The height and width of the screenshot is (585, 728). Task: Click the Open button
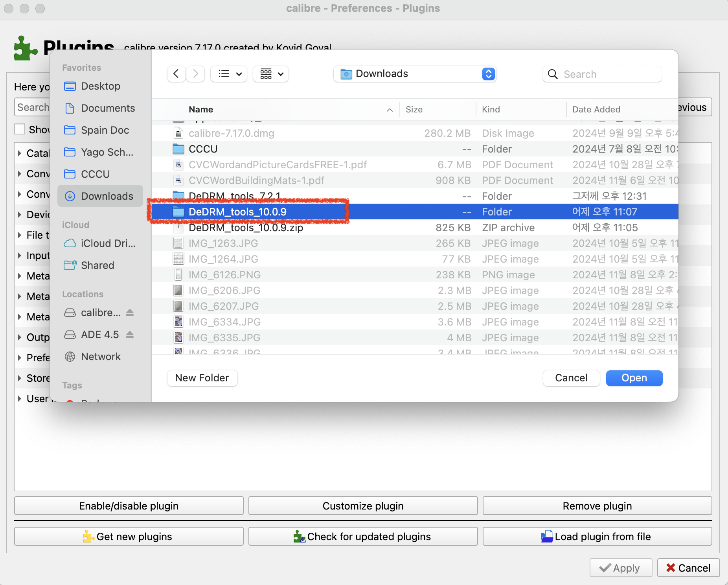click(634, 378)
